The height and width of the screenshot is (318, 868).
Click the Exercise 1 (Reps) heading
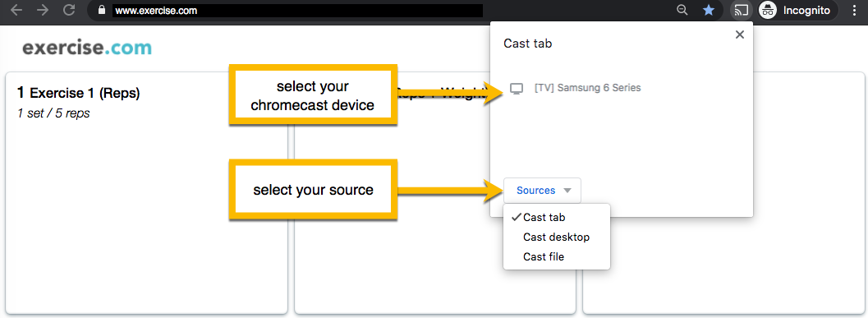coord(78,93)
